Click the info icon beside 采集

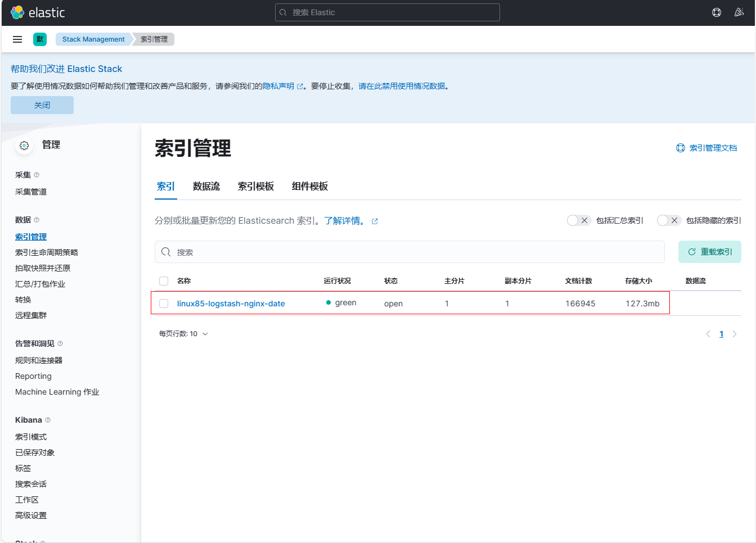point(37,175)
